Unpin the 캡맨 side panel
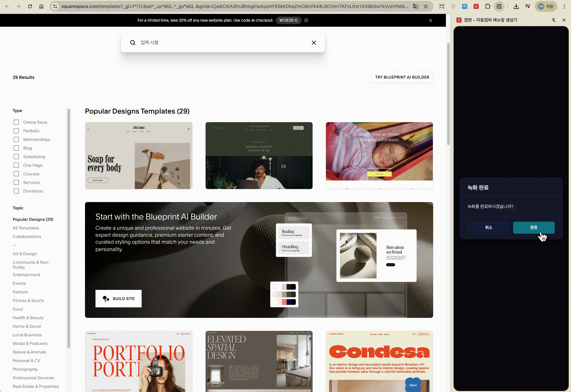The height and width of the screenshot is (392, 571). tap(553, 20)
